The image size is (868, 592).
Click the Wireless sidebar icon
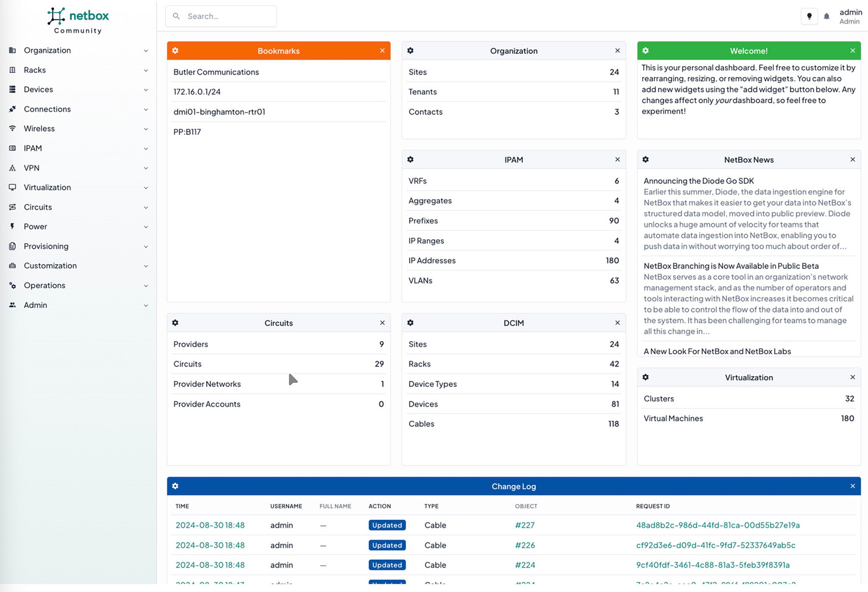pyautogui.click(x=13, y=128)
